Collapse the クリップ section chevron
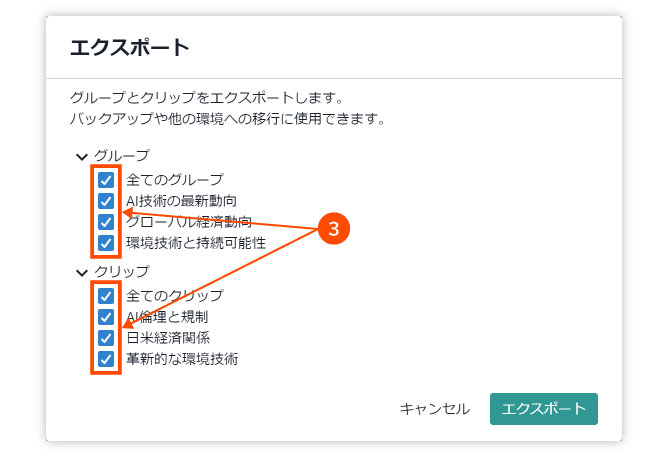668x457 pixels. pos(81,273)
